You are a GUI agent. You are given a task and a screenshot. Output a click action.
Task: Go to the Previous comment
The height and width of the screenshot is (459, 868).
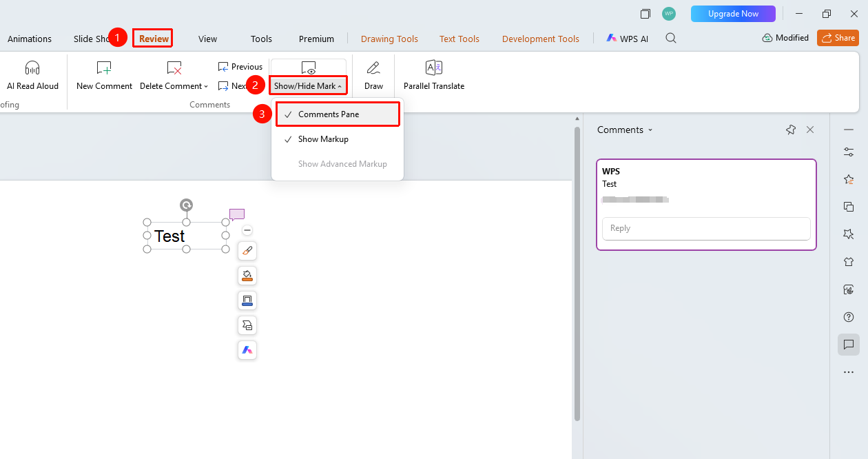pos(240,67)
